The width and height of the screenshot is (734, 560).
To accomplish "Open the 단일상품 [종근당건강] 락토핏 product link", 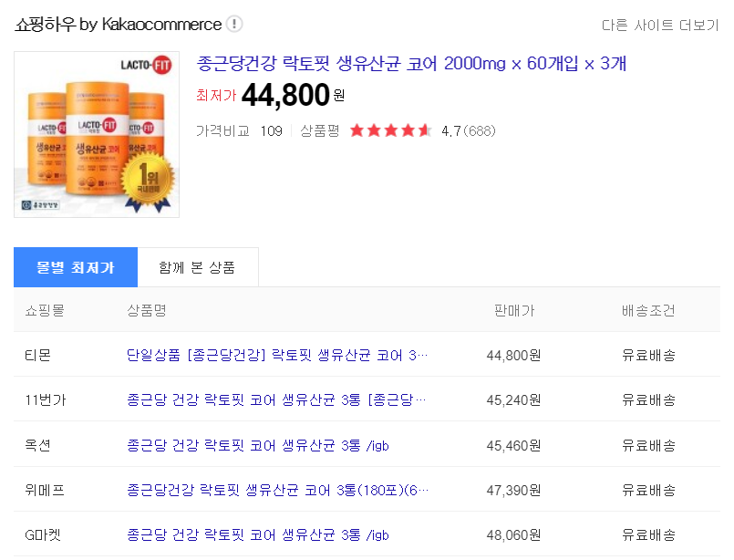I will (x=277, y=356).
